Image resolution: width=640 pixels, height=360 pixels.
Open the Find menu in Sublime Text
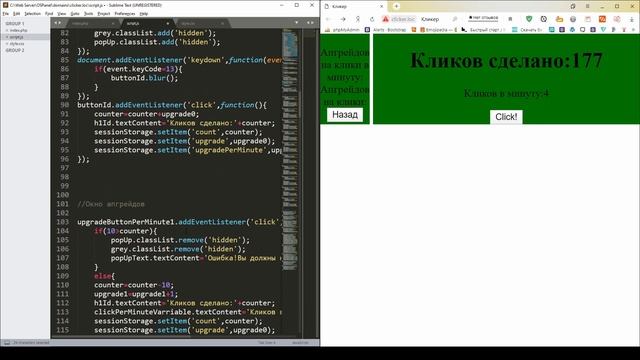pos(49,13)
